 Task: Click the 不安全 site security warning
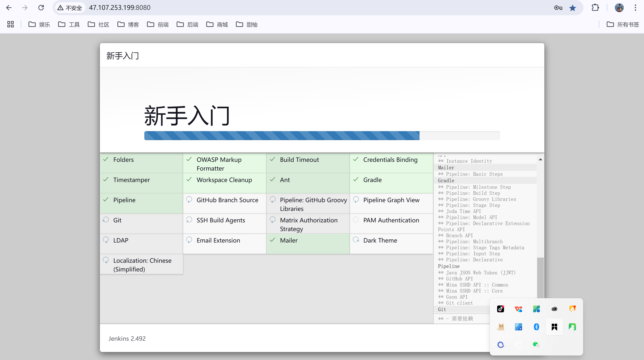point(70,8)
